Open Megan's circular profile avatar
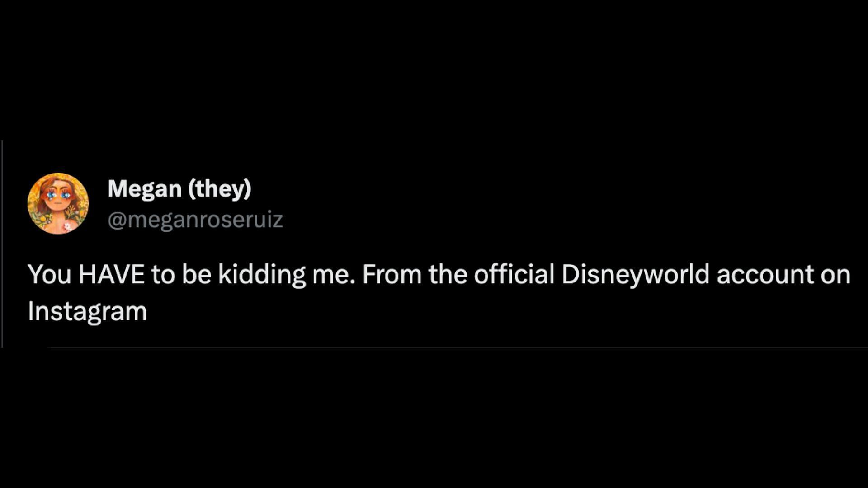The width and height of the screenshot is (868, 488). [58, 203]
